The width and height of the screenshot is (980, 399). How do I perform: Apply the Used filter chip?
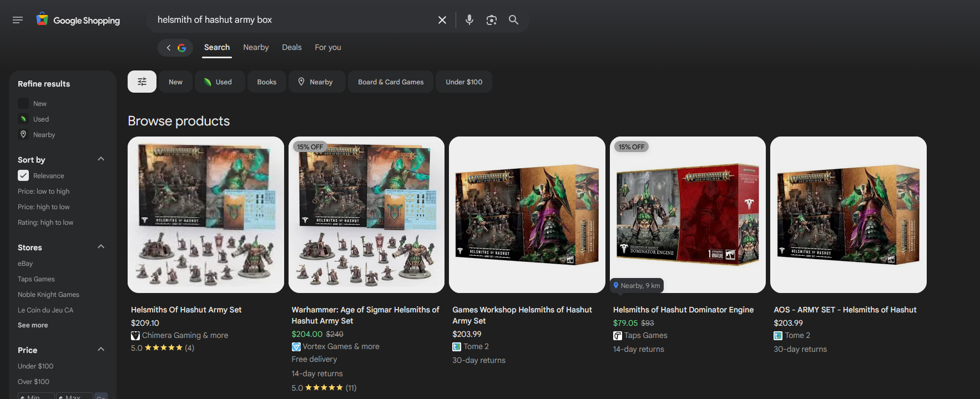tap(220, 82)
